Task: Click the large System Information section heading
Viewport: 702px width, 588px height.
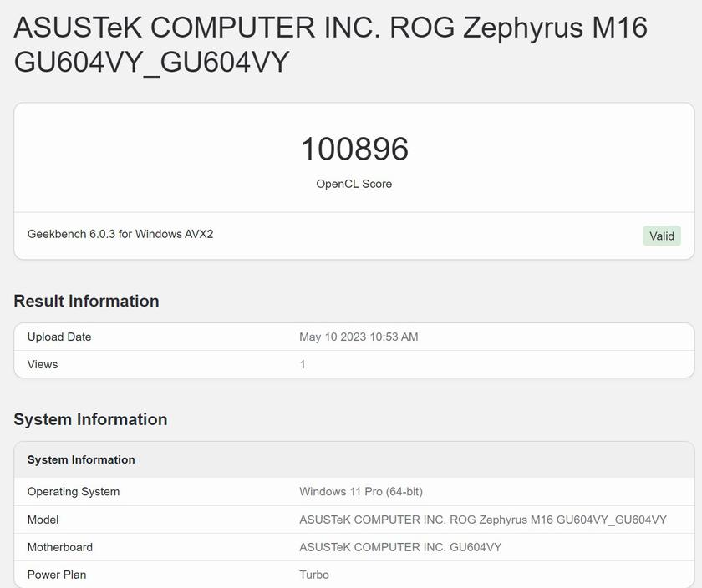Action: click(x=90, y=419)
